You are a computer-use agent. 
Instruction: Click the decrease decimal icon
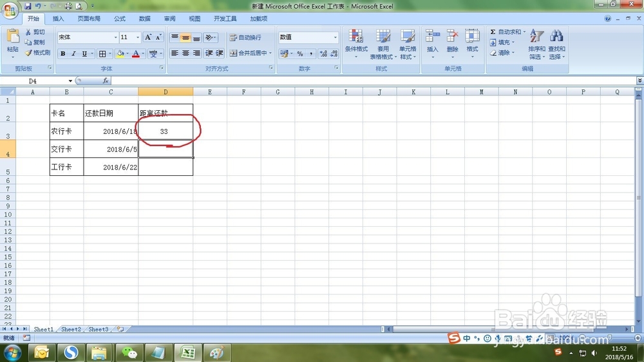coord(334,53)
